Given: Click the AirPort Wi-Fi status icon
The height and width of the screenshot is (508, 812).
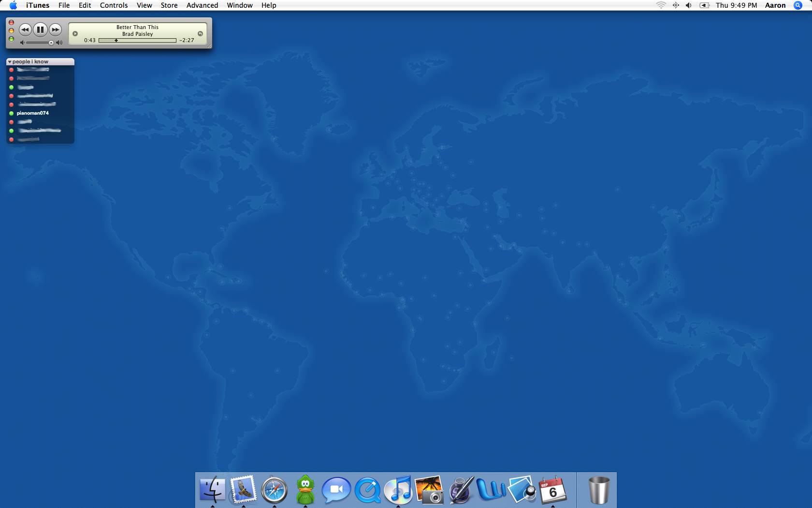Looking at the screenshot, I should tap(661, 5).
